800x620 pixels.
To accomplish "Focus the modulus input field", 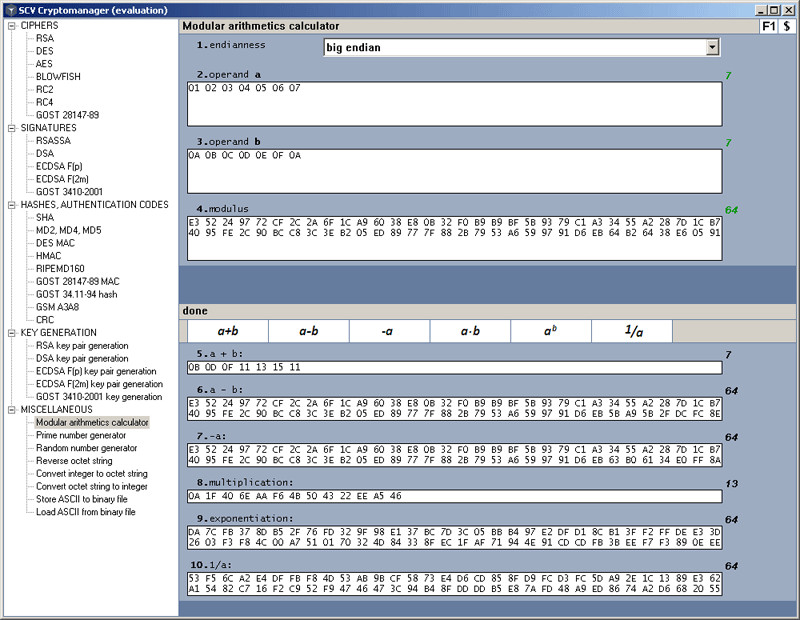I will pos(455,238).
